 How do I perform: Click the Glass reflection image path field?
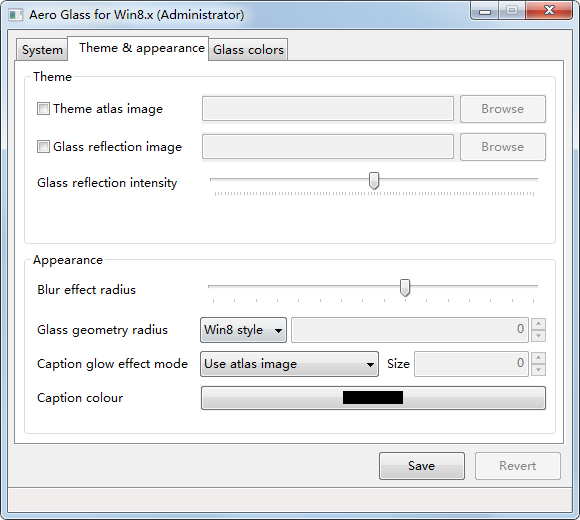pyautogui.click(x=328, y=146)
